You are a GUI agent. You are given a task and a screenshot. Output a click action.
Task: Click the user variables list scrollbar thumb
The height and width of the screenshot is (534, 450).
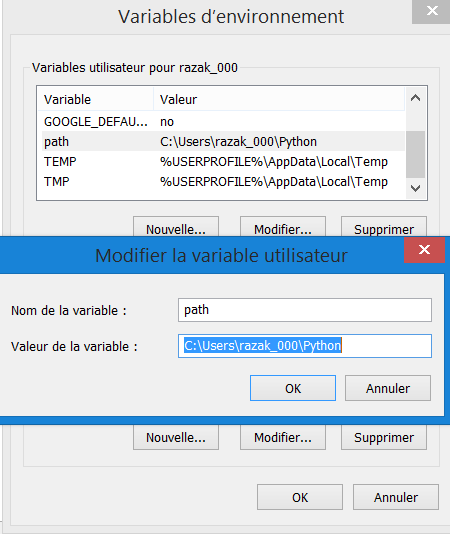tap(415, 154)
